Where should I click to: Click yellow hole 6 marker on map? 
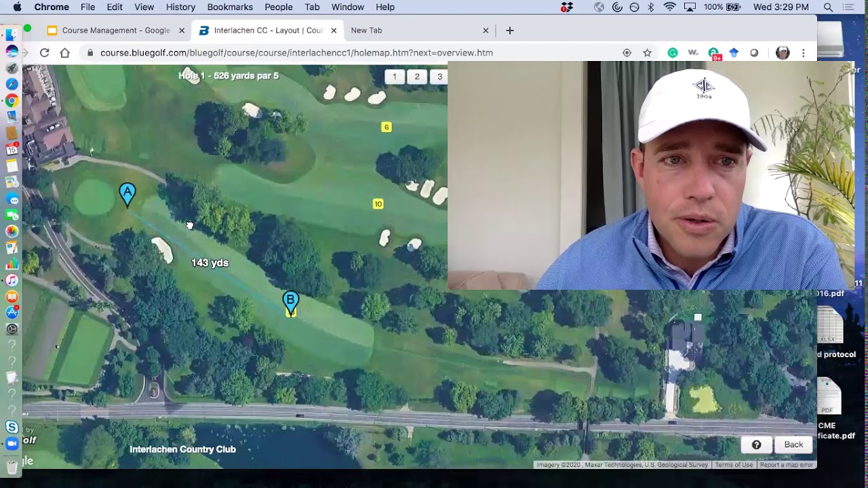(387, 127)
